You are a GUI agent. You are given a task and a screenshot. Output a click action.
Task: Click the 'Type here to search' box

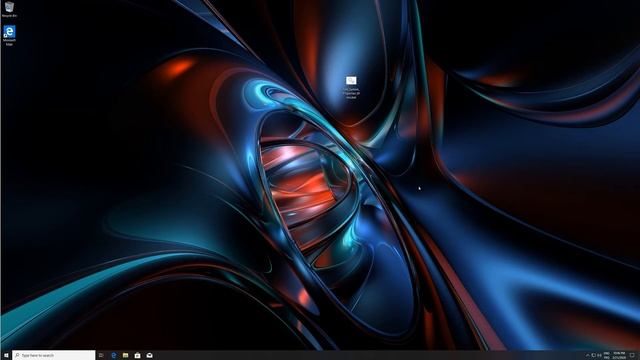pyautogui.click(x=53, y=355)
